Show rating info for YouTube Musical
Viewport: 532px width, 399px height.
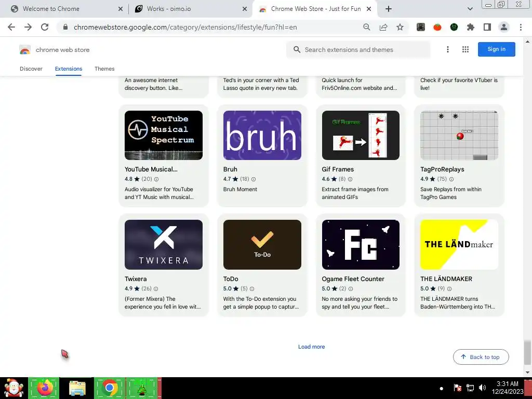(156, 179)
